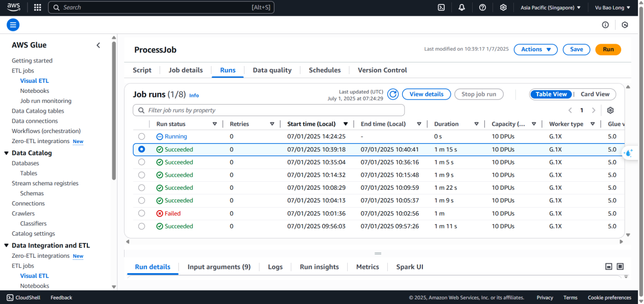This screenshot has width=644, height=304.
Task: Open Run status column filter arrow
Action: pos(214,124)
